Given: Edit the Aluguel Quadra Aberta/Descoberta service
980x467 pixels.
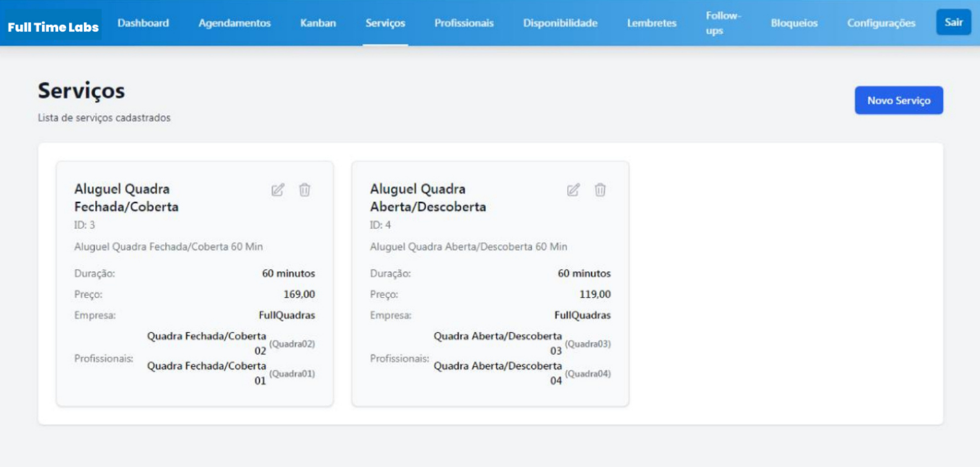Looking at the screenshot, I should tap(573, 190).
